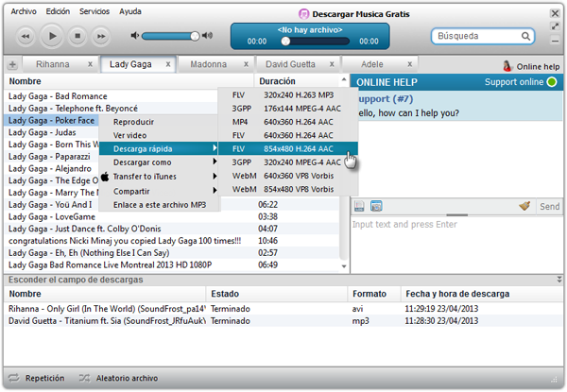Screen dimensions: 567x392
Task: Click the chat input text field
Action: [x=456, y=244]
